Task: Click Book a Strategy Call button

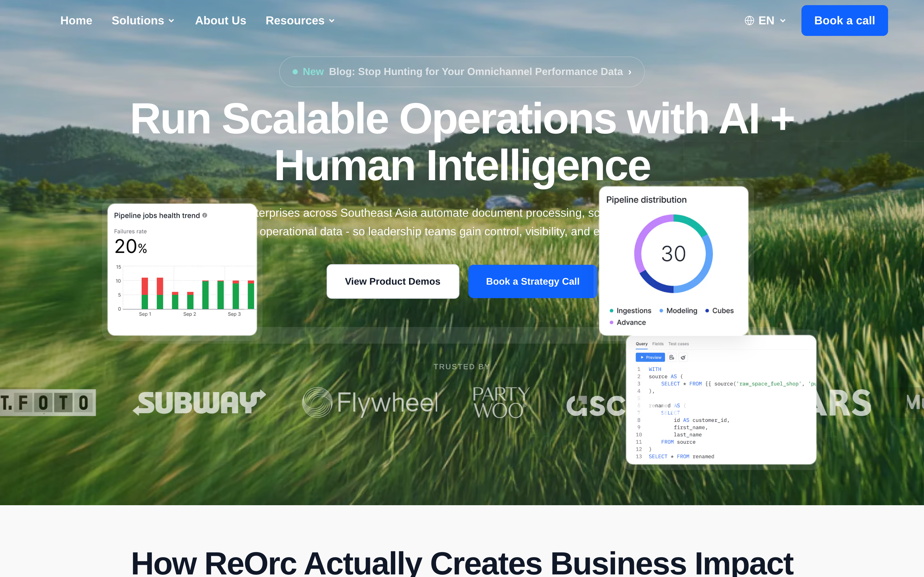Action: (x=533, y=281)
